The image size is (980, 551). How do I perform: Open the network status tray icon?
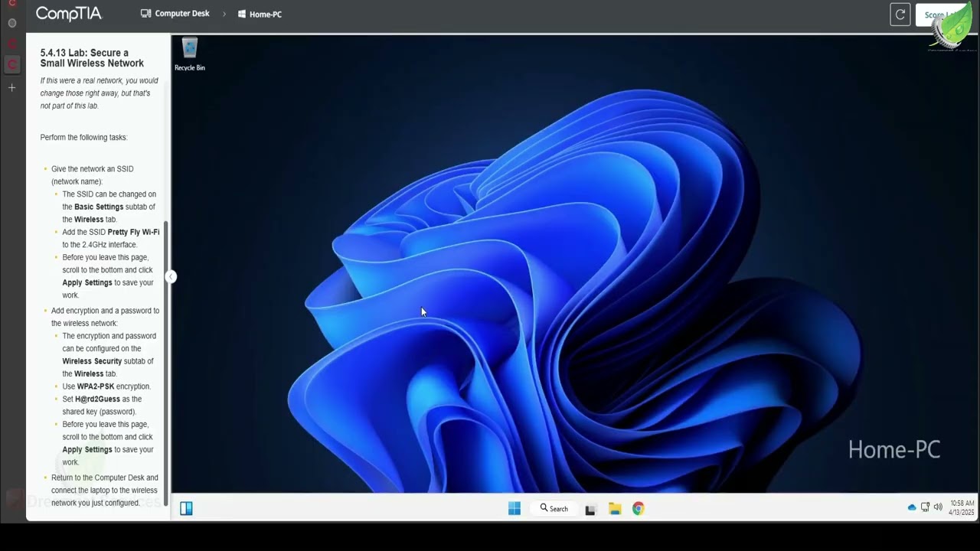coord(925,507)
